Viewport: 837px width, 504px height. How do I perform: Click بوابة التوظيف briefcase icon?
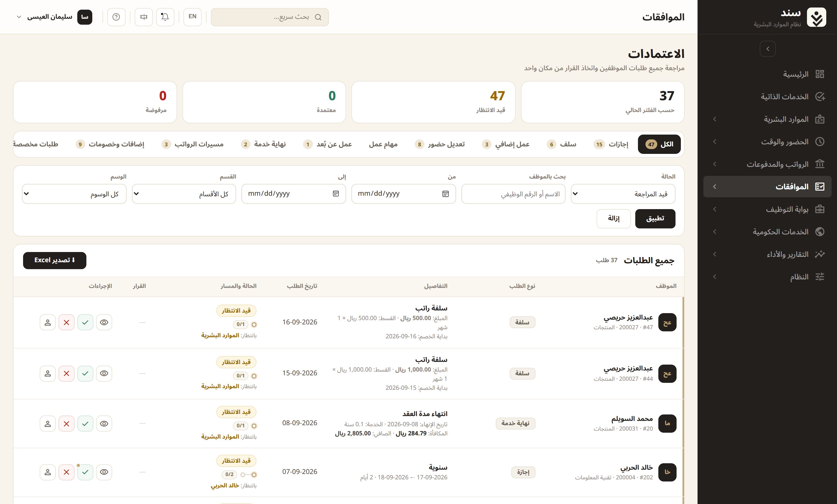point(820,209)
